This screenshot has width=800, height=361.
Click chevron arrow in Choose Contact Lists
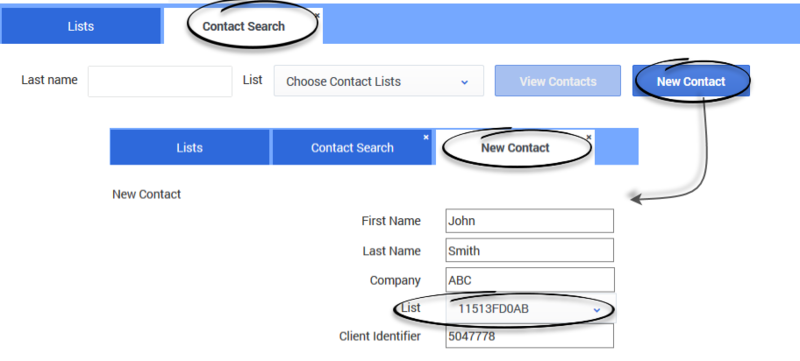click(464, 82)
